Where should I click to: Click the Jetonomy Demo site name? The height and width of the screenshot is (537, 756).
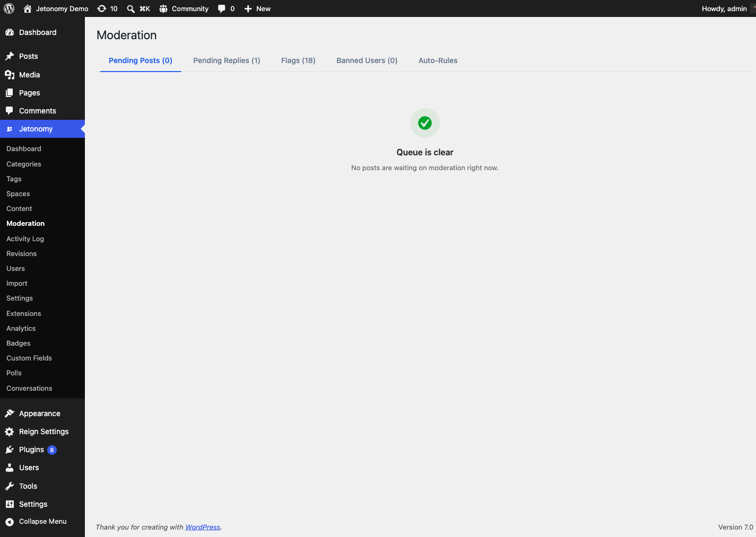pyautogui.click(x=62, y=8)
